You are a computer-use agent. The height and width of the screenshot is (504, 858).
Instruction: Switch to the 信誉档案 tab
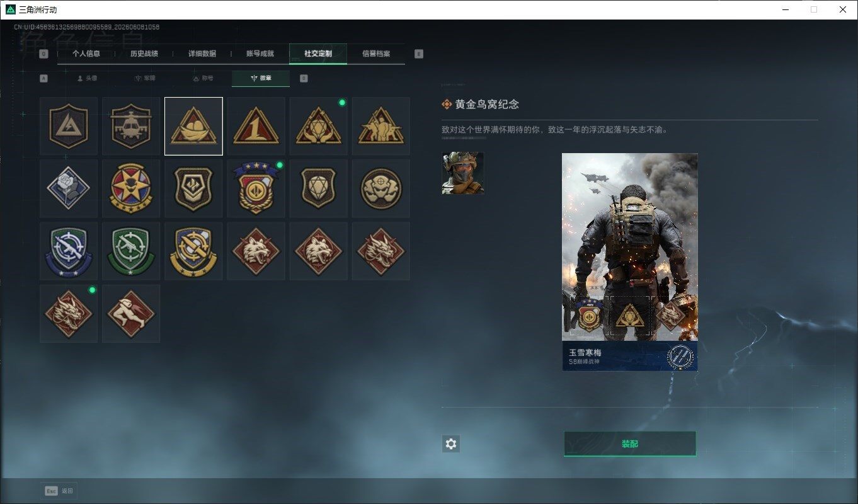click(376, 54)
